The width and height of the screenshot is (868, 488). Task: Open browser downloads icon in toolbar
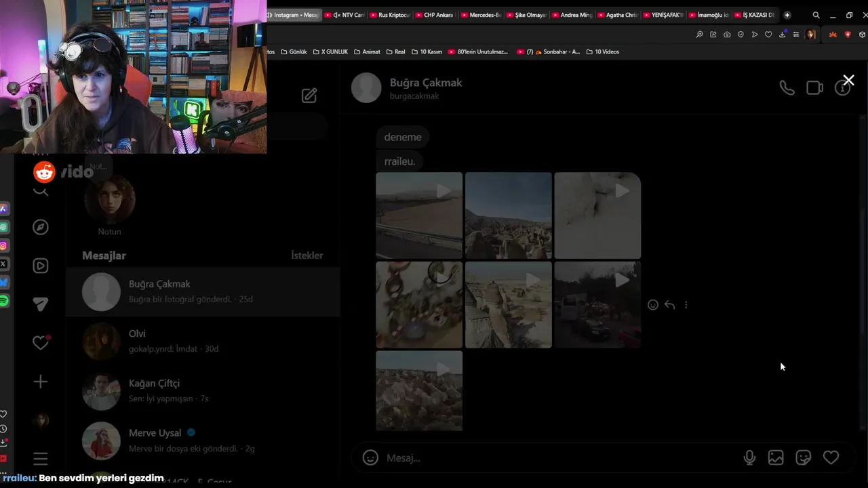(x=782, y=35)
